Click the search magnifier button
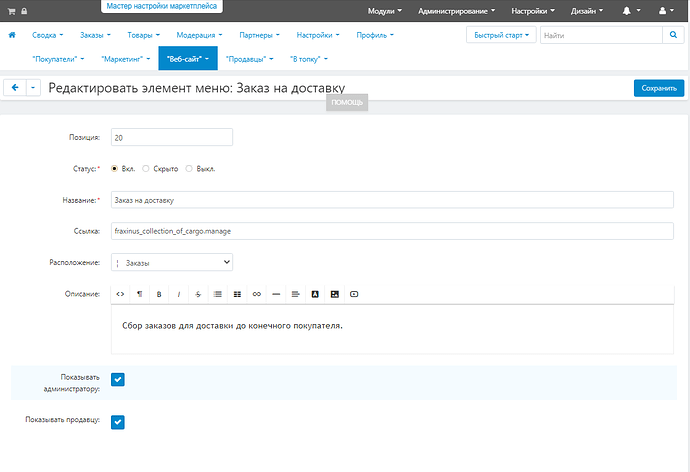The image size is (690, 472). 673,35
